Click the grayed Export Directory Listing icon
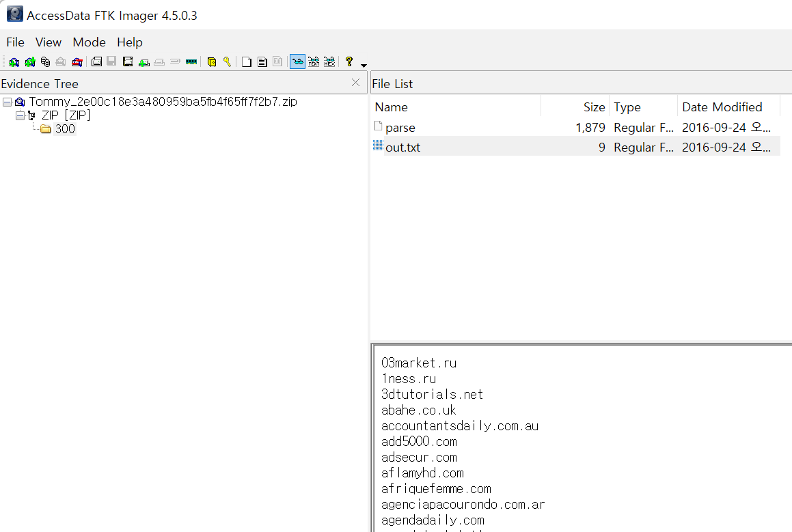The image size is (792, 532). (x=277, y=61)
